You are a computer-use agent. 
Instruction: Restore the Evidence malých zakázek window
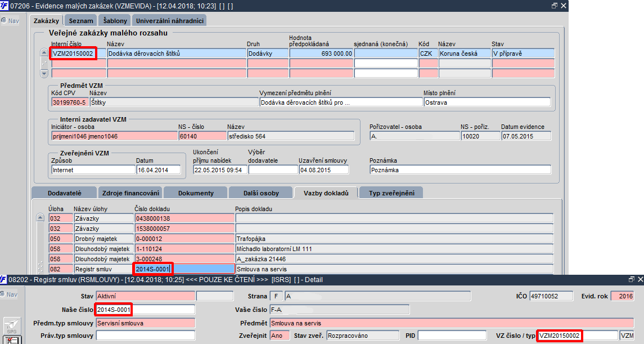(555, 6)
